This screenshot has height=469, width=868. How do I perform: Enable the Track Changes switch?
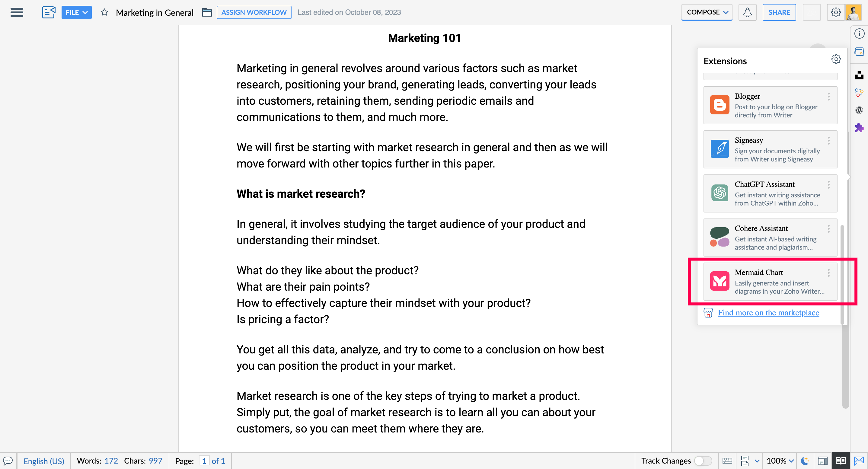(x=703, y=461)
